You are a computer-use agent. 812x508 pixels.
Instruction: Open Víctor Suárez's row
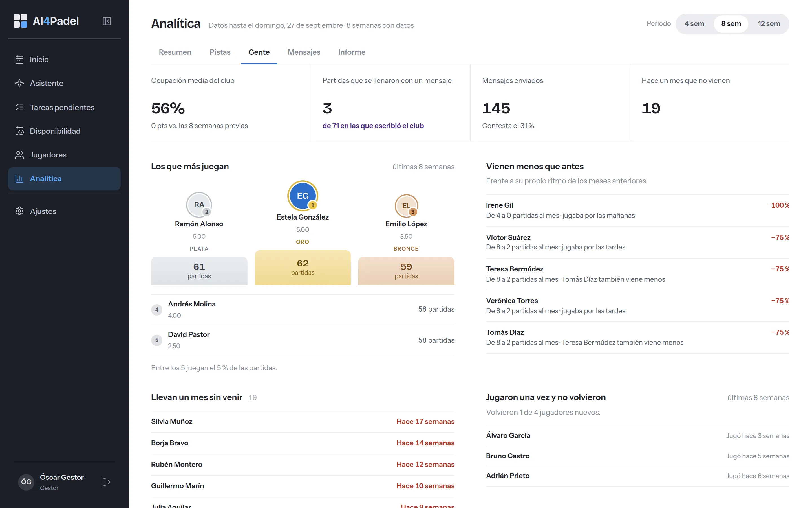tap(637, 242)
